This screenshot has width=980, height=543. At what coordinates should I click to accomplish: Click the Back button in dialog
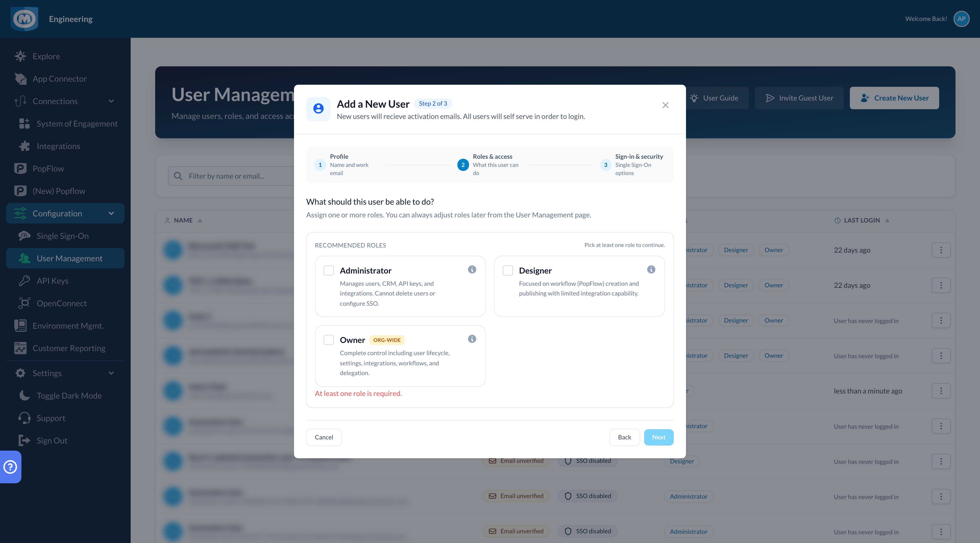[624, 437]
